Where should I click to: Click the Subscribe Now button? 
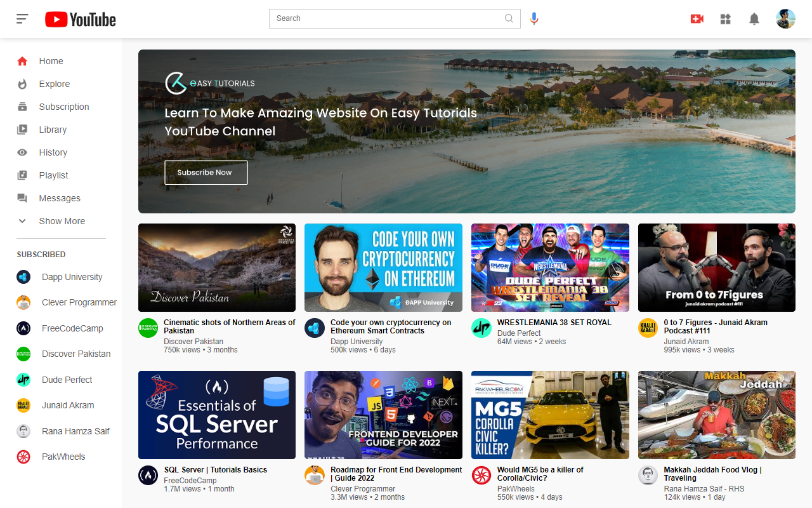[x=206, y=173]
